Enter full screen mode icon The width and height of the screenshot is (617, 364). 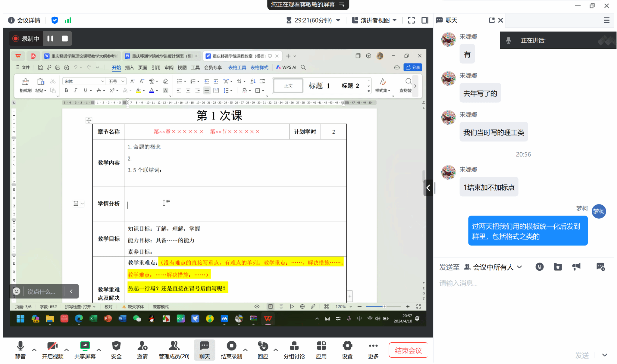pos(411,20)
